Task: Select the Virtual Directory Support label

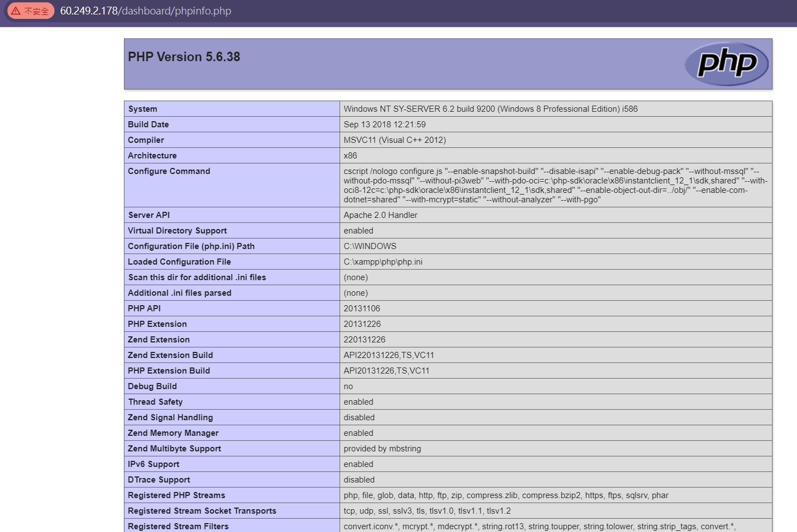Action: (x=177, y=231)
